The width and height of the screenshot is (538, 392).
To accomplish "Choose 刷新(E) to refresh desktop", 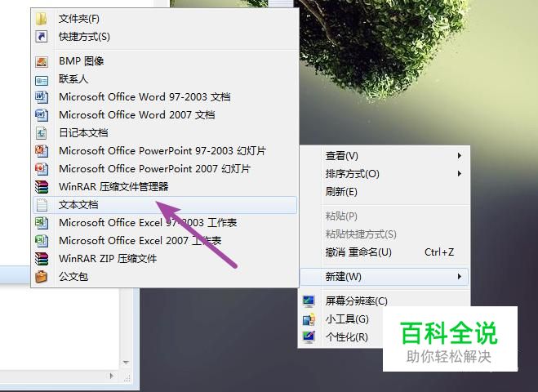I will [384, 192].
